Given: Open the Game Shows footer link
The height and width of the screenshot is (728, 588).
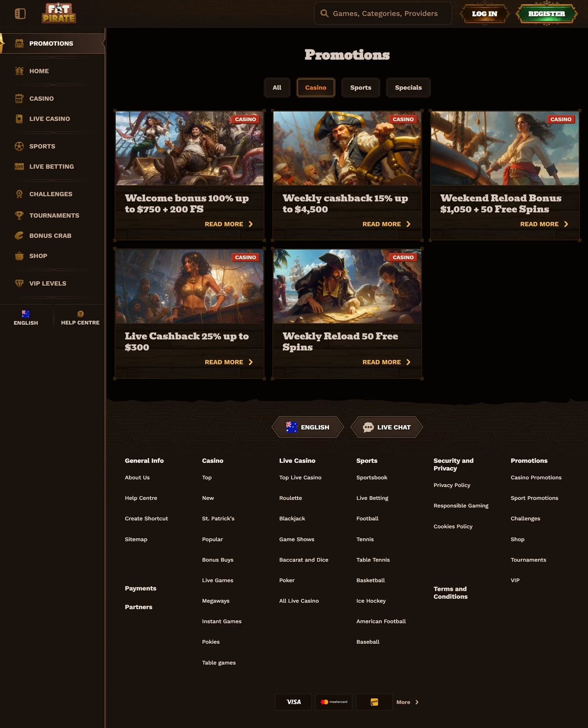Looking at the screenshot, I should click(x=297, y=539).
